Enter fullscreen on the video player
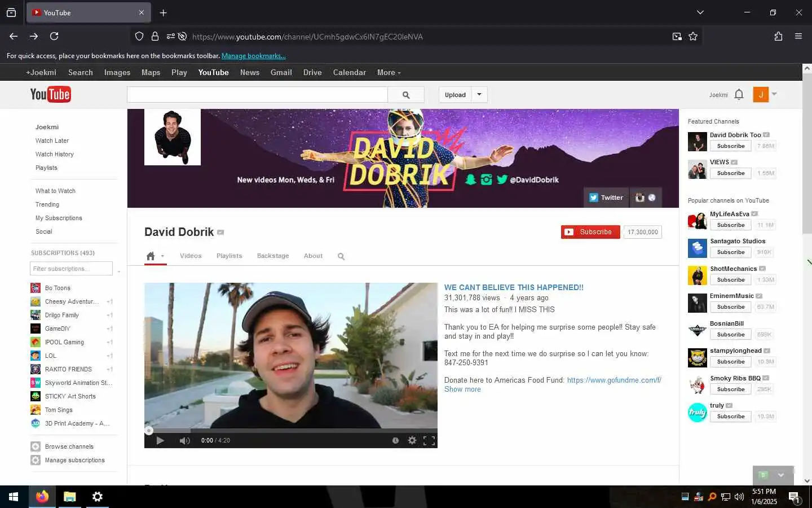The width and height of the screenshot is (812, 508). click(429, 440)
